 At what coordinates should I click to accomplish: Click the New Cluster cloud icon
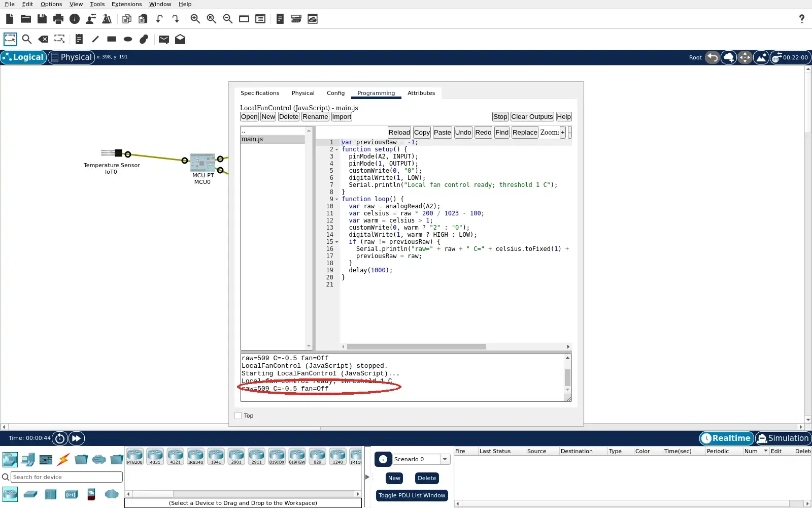pyautogui.click(x=729, y=57)
